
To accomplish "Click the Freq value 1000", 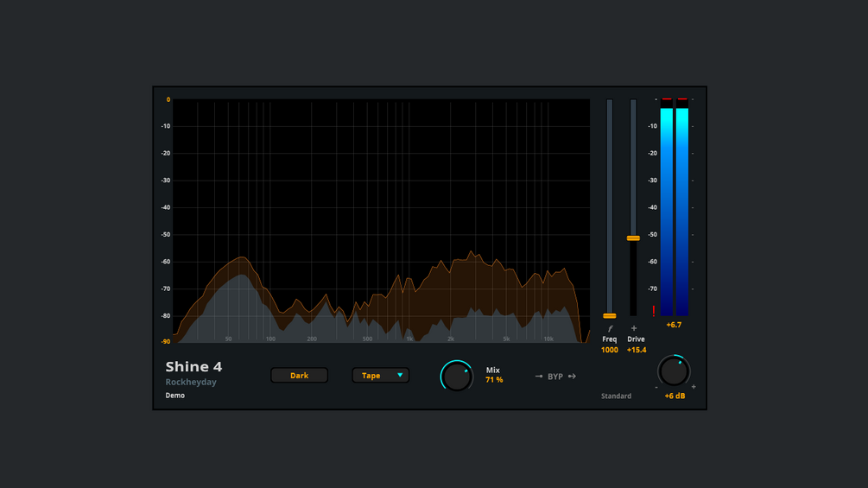I will click(610, 350).
